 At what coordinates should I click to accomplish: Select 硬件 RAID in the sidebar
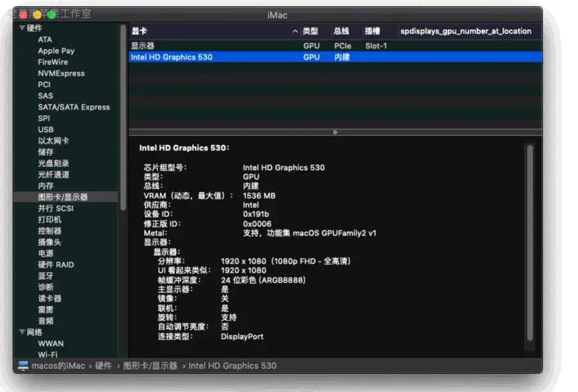pos(56,264)
